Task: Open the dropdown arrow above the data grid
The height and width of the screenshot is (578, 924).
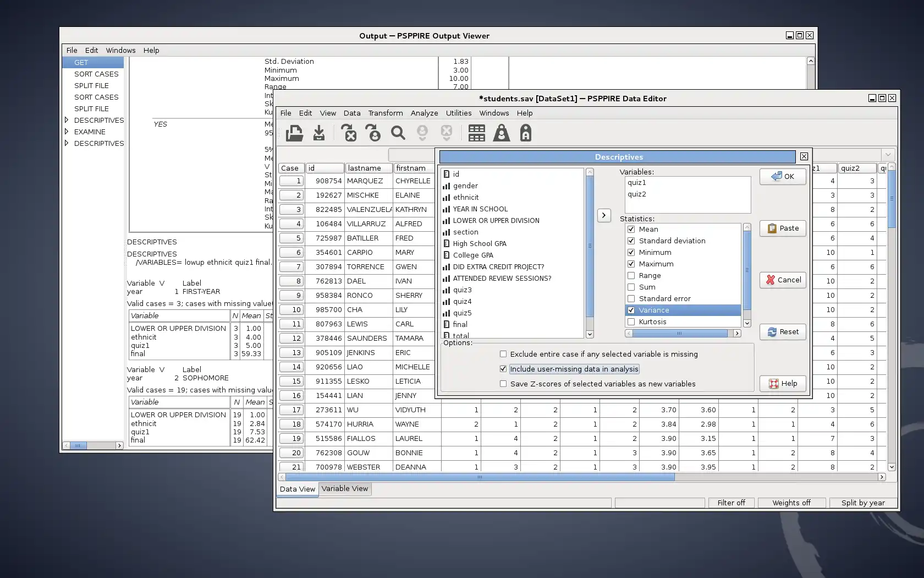Action: [888, 155]
